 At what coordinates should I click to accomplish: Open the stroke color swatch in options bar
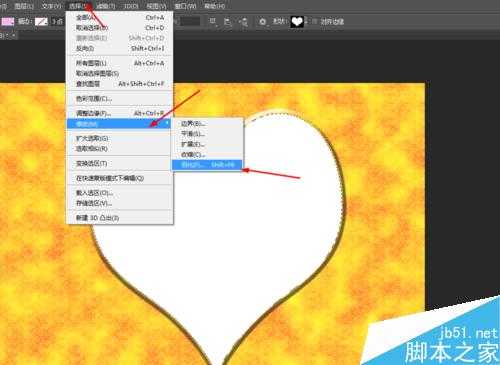41,22
